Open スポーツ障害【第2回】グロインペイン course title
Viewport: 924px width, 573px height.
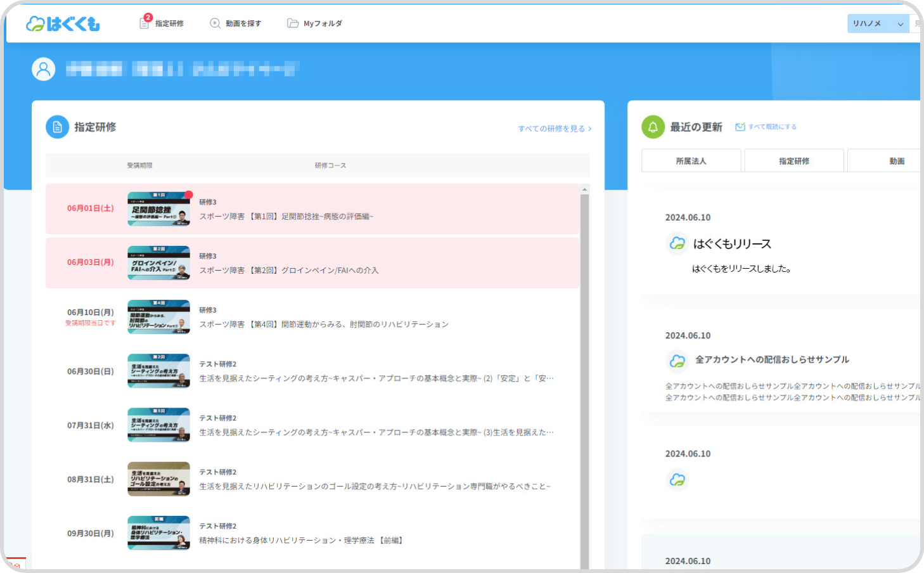tap(289, 271)
